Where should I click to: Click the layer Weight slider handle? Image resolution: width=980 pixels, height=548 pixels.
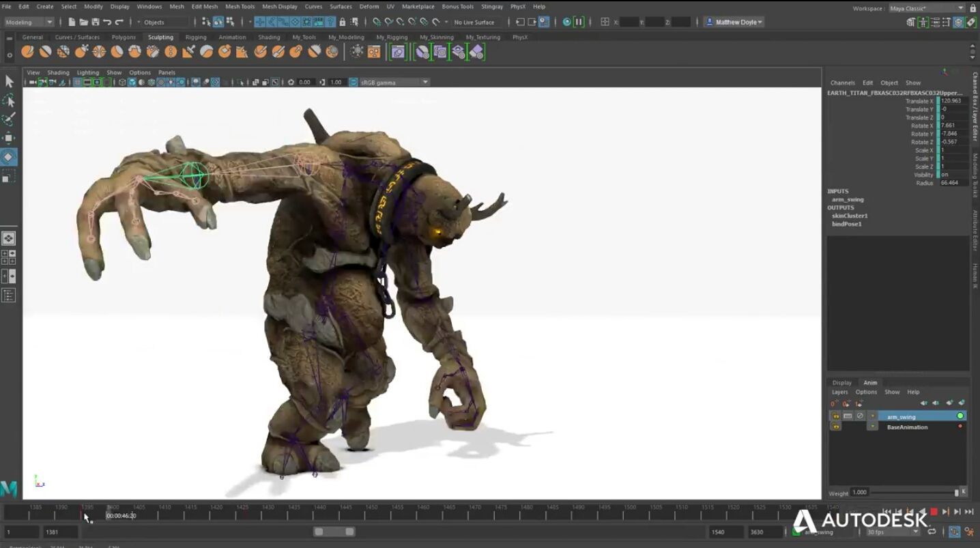click(956, 493)
